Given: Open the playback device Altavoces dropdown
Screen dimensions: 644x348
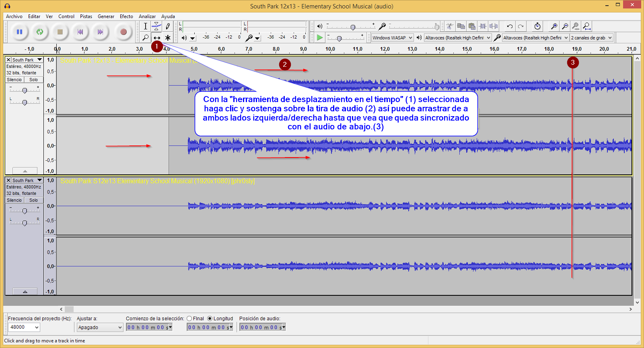Looking at the screenshot, I should pyautogui.click(x=458, y=38).
